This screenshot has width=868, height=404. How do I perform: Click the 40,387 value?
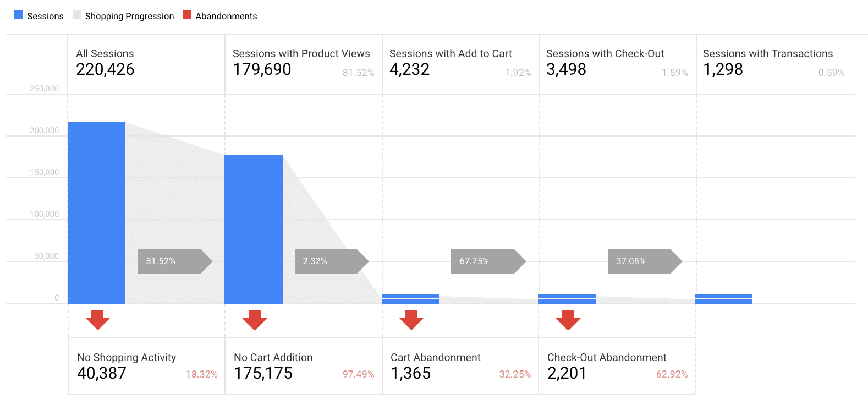pos(102,373)
